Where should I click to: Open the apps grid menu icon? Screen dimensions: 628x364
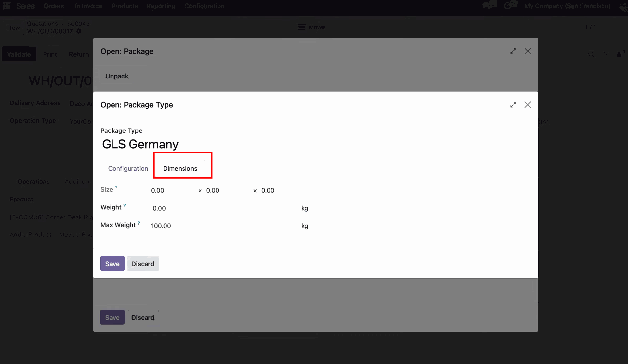(7, 6)
